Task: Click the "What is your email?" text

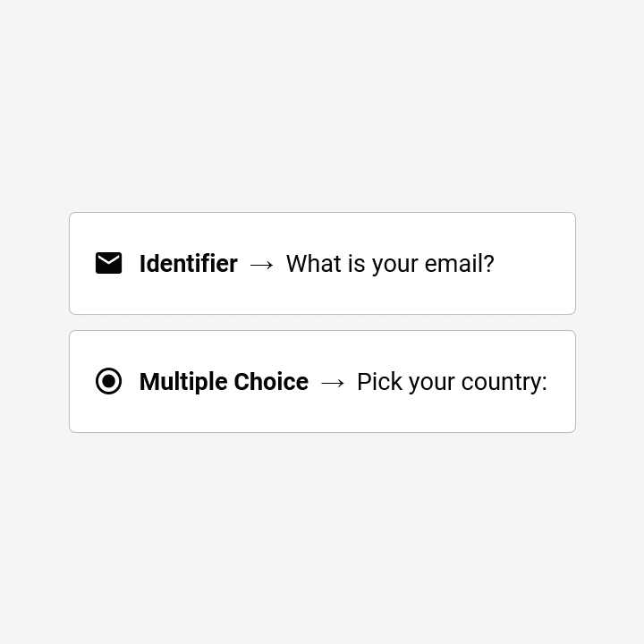Action: pos(390,264)
